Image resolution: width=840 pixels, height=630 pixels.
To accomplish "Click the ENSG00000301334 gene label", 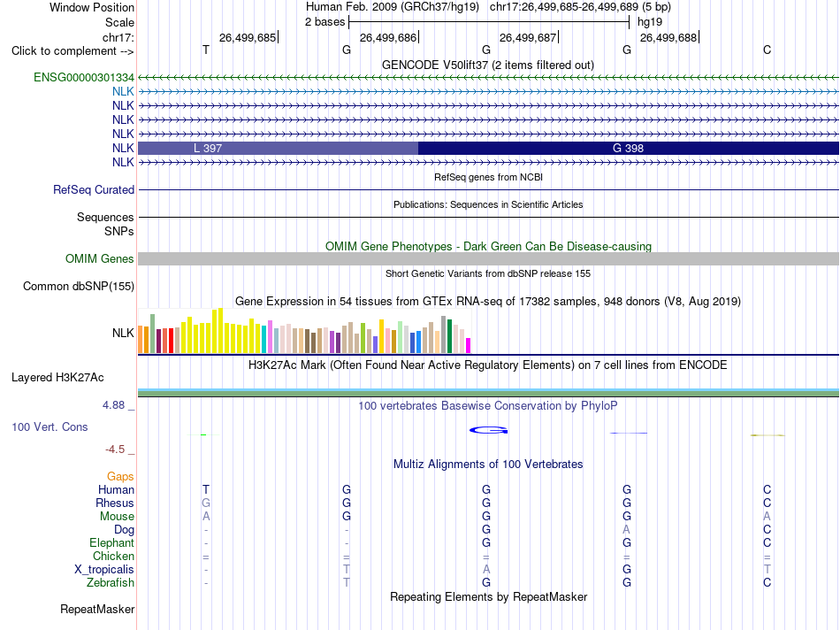I will [84, 77].
